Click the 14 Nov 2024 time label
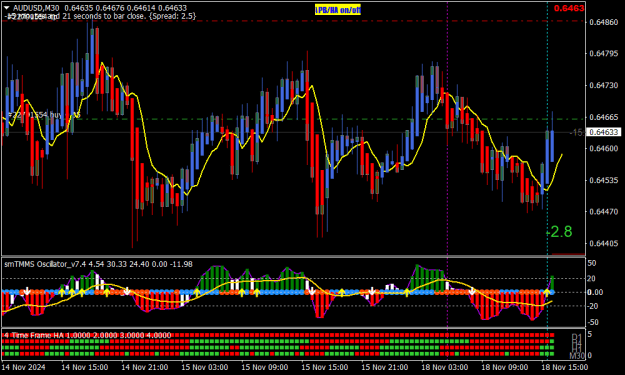This screenshot has height=375, width=625. click(24, 367)
